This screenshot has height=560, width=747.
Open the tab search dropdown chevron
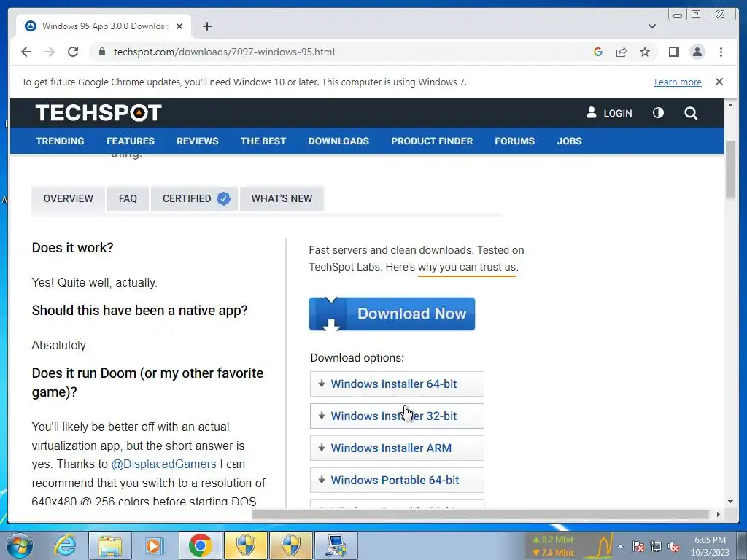(652, 26)
